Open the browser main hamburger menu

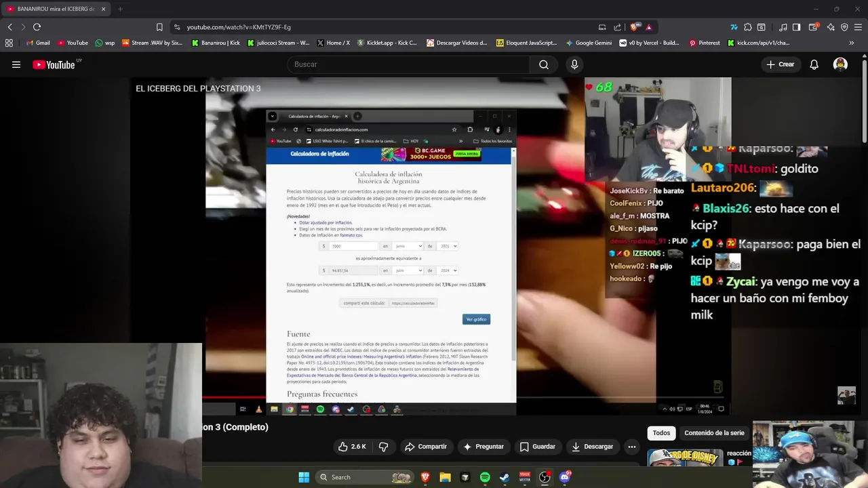coord(858,27)
